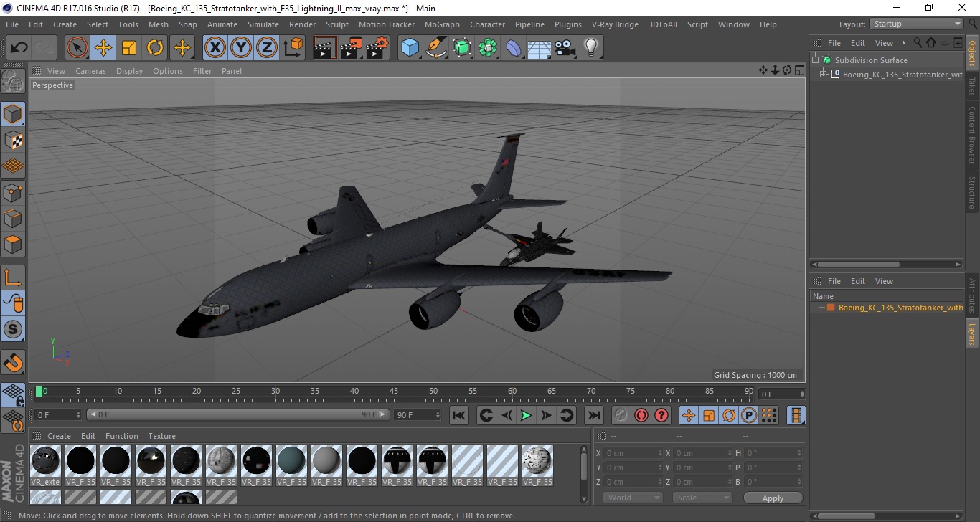Toggle X axis lock

point(215,48)
